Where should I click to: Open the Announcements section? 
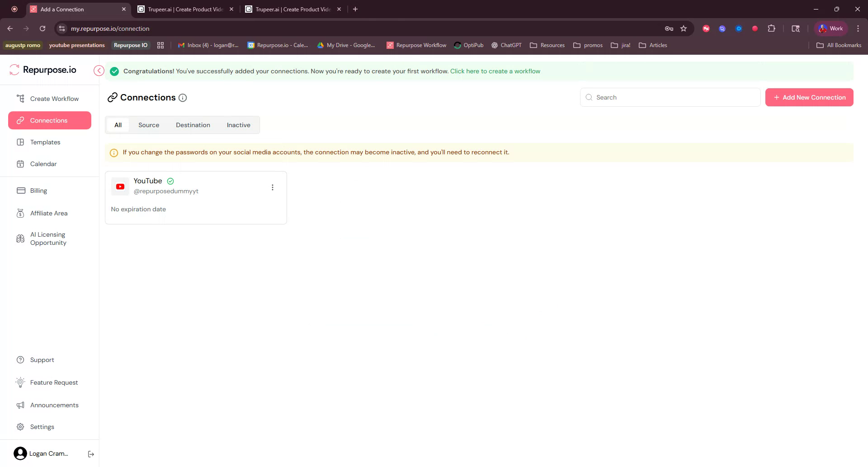(x=54, y=405)
